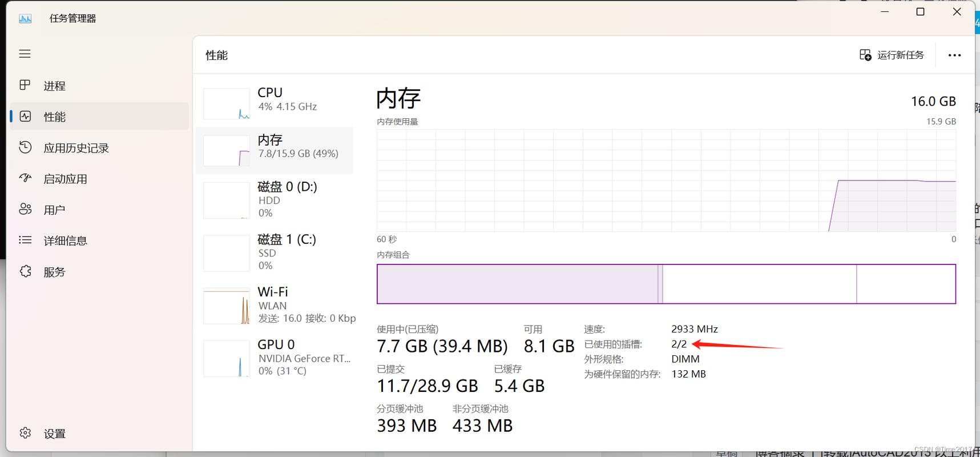Open the 详细信息 details list icon
980x457 pixels.
tap(25, 240)
